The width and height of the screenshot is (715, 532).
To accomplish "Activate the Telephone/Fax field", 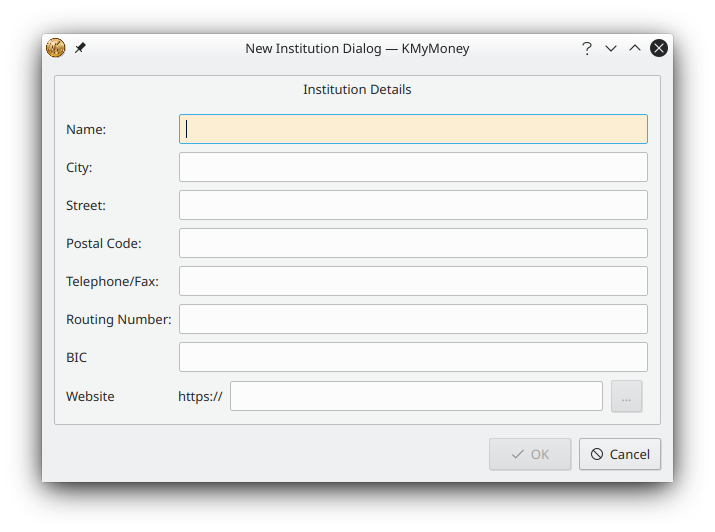I will coord(413,281).
